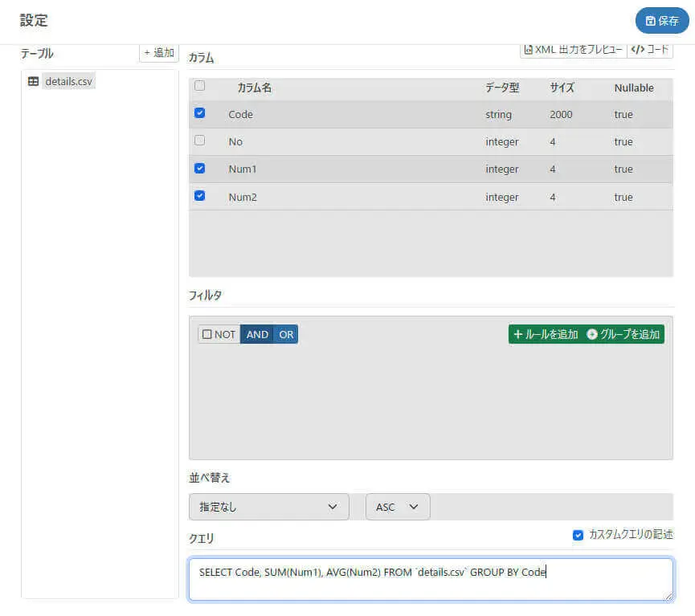Click integer data type in No row

click(501, 142)
